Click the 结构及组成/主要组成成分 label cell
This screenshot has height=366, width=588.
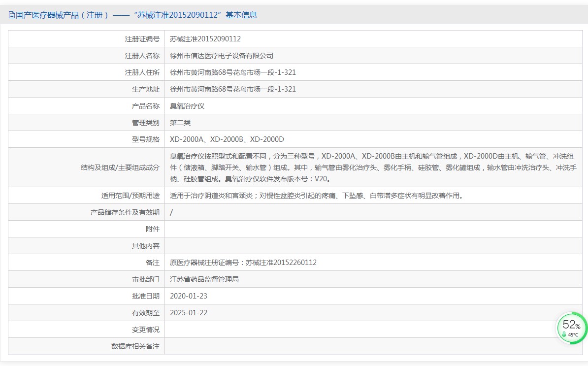[87, 167]
